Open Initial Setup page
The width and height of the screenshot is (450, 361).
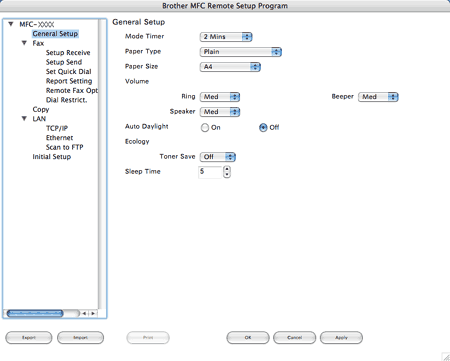pos(52,157)
